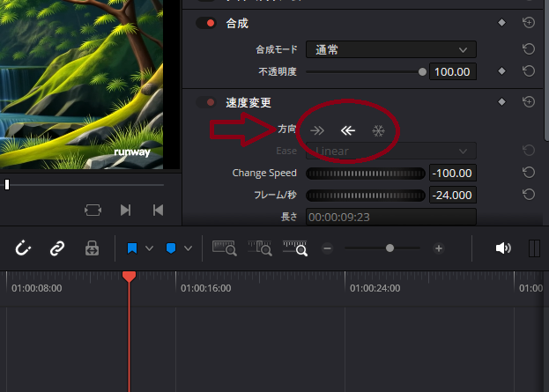Click the フレーム/秒 value field
The height and width of the screenshot is (392, 549).
point(452,195)
